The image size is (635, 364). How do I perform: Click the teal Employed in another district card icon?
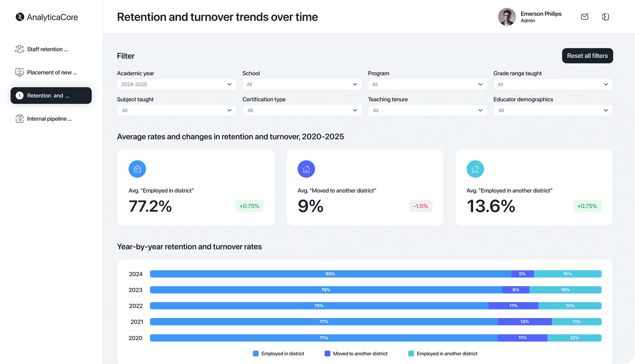coord(475,169)
